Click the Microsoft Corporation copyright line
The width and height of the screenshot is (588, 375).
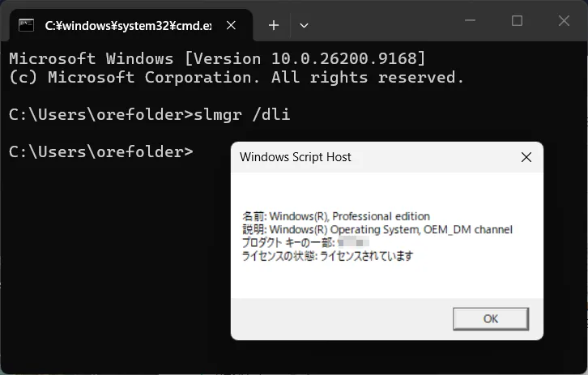(x=236, y=77)
